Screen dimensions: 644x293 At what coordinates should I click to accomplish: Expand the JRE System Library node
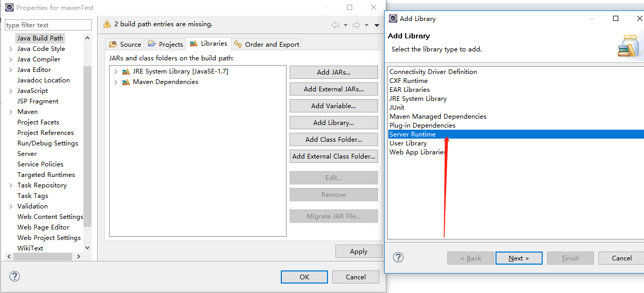click(x=115, y=71)
